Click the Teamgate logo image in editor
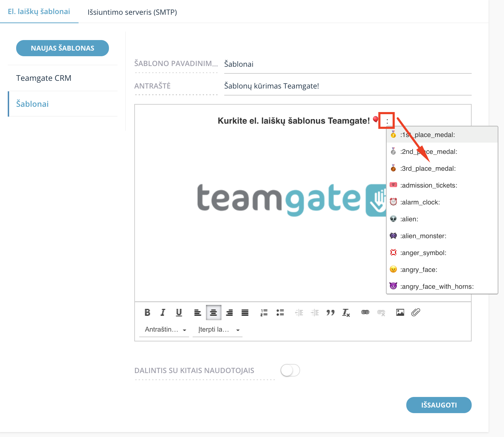This screenshot has width=504, height=437. pos(292,200)
